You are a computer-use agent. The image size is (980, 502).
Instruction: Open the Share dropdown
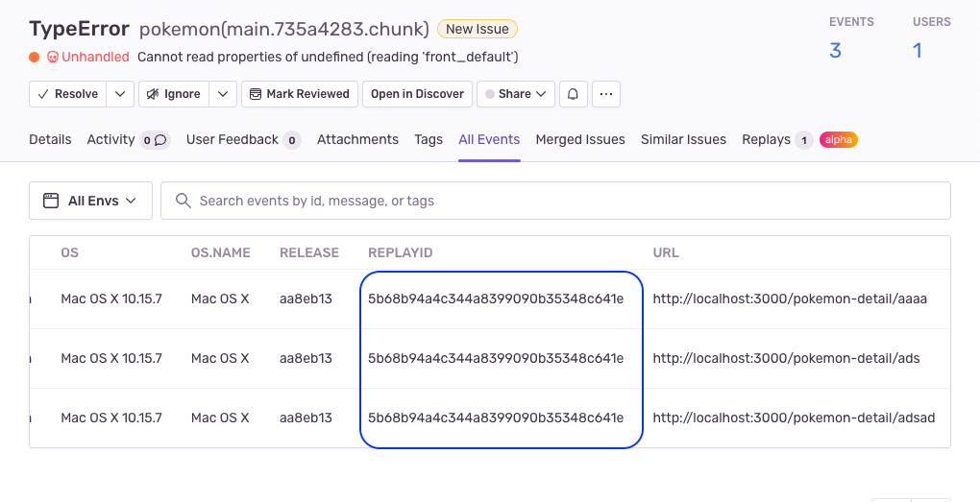pos(516,94)
